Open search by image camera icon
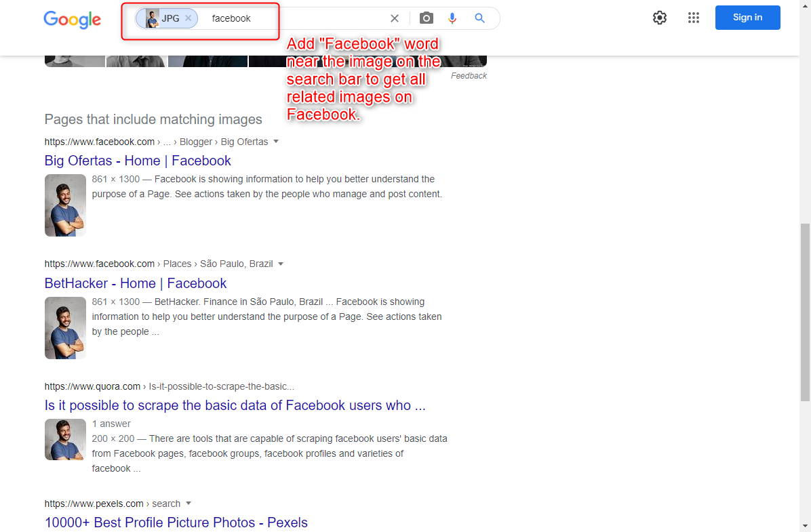This screenshot has width=811, height=532. (427, 18)
